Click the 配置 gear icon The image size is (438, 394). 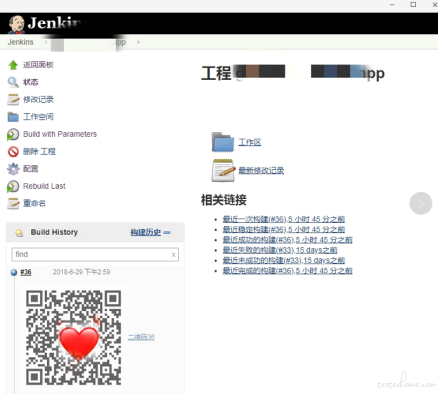[x=13, y=169]
